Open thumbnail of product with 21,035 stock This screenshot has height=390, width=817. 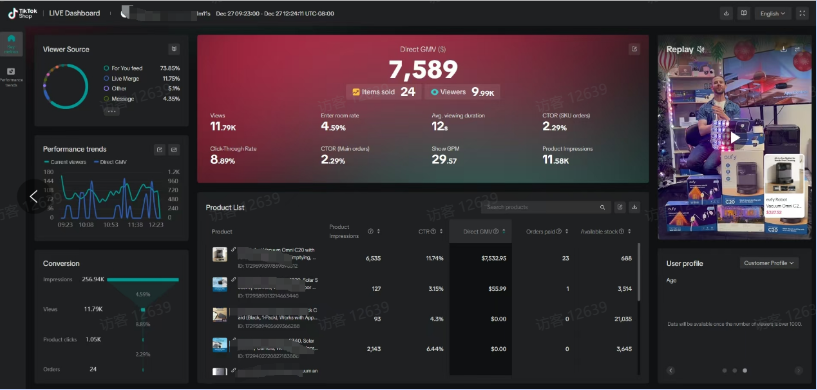pos(219,314)
